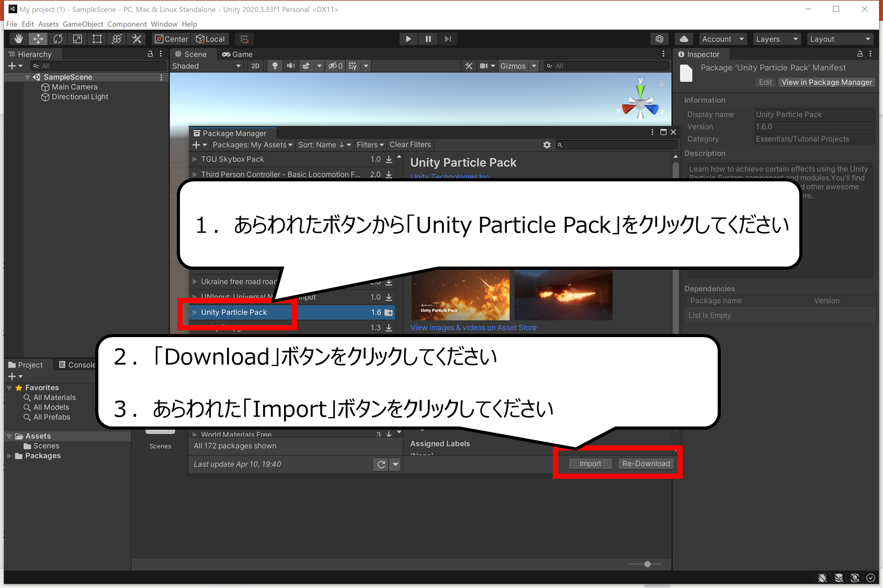Image resolution: width=883 pixels, height=588 pixels.
Task: Expand Packages folder in Project
Action: pos(9,456)
